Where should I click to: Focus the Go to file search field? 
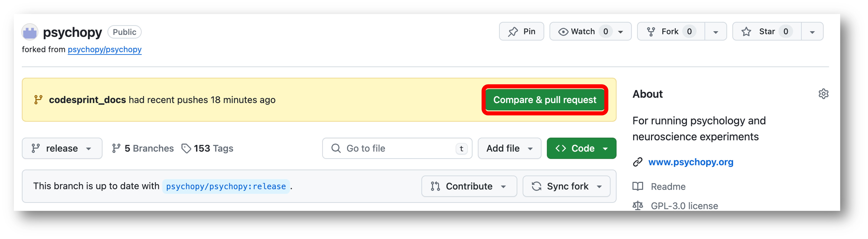tap(397, 148)
